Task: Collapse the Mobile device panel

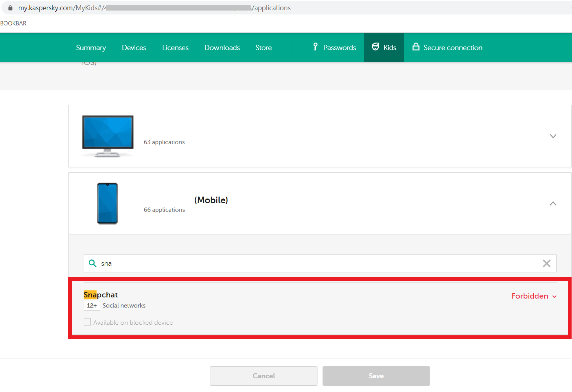Action: tap(553, 204)
